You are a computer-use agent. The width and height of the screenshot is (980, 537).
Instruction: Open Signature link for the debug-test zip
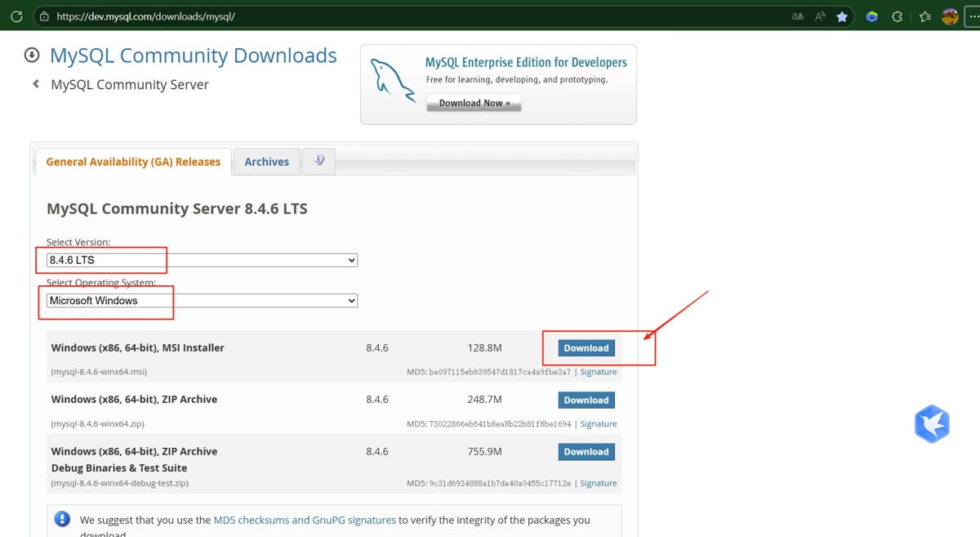[x=599, y=483]
